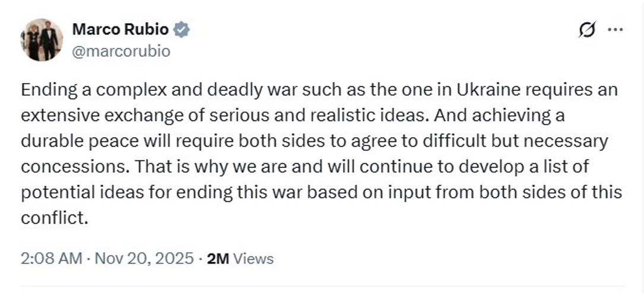Screen dimensions: 644x301
Task: Click the 2M view count number
Action: (x=218, y=259)
